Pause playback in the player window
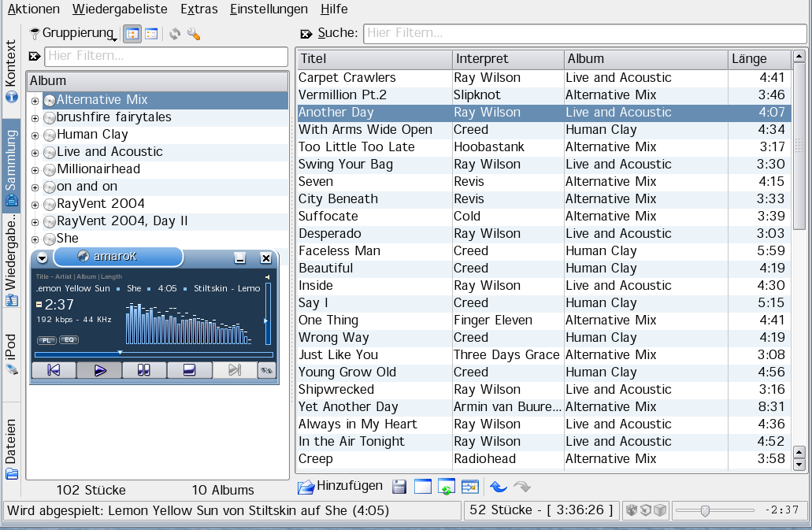 144,370
